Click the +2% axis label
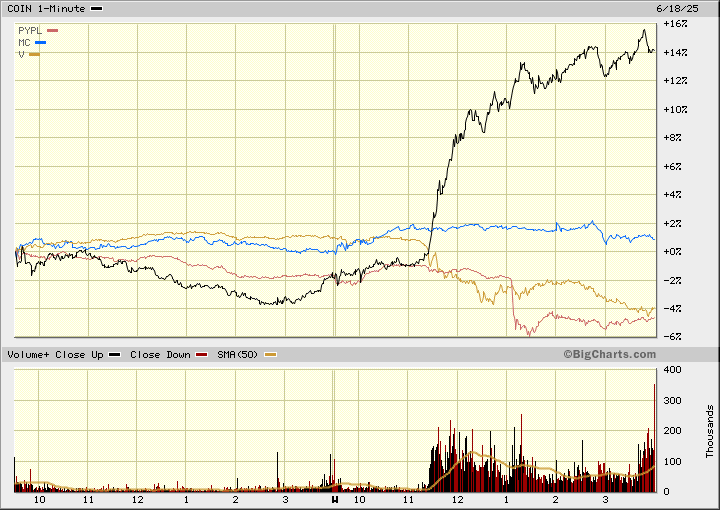720x510 pixels. point(673,224)
